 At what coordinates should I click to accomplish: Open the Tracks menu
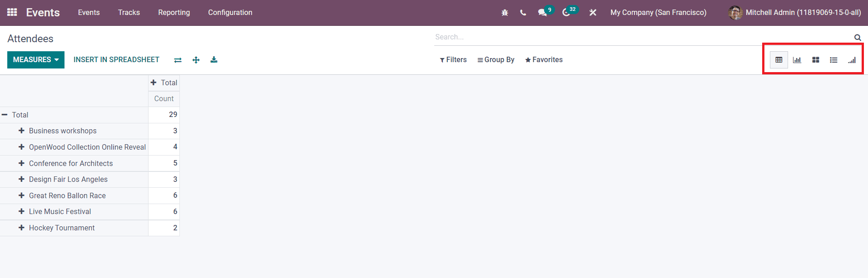pos(129,13)
